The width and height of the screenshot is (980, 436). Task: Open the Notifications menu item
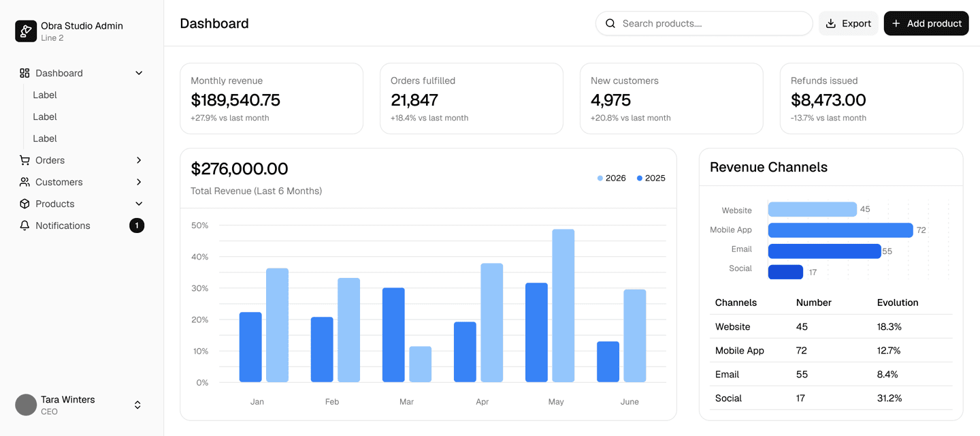click(63, 225)
